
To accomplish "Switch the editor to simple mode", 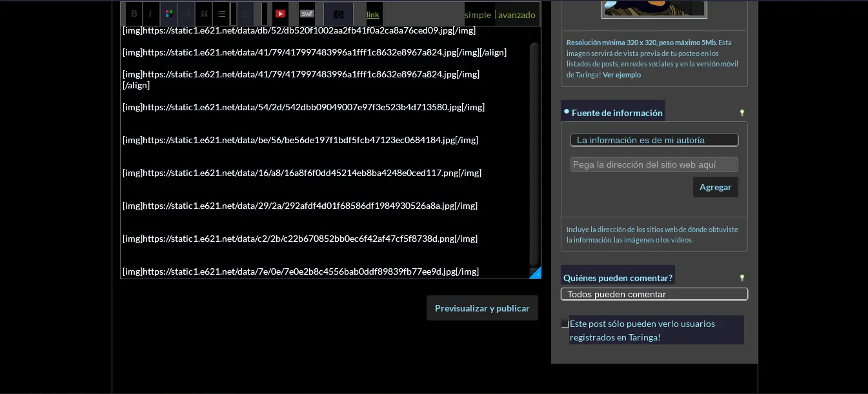I will click(x=478, y=14).
